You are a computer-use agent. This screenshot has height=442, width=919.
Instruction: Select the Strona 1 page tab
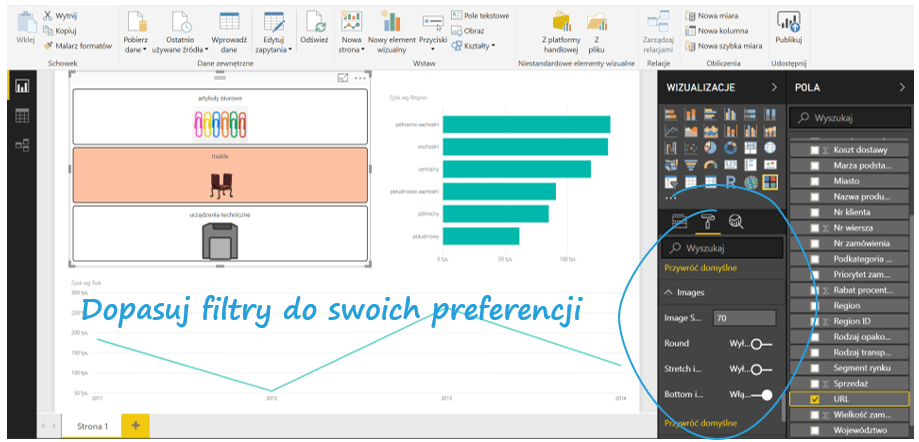coord(92,426)
